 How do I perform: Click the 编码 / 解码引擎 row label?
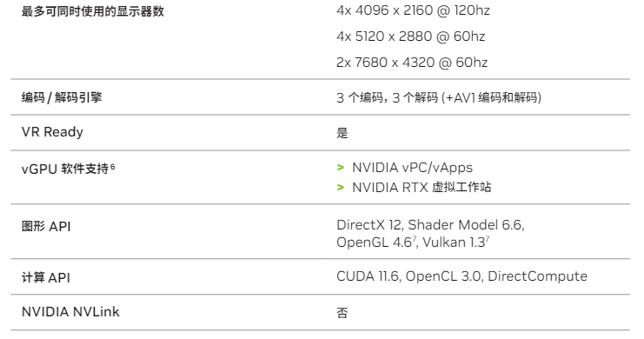tap(62, 97)
